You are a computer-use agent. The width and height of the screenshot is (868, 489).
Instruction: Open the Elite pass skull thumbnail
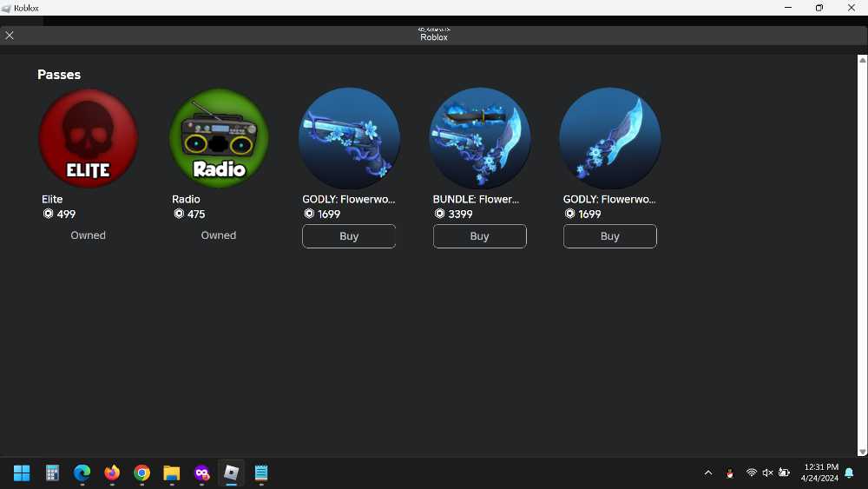(x=88, y=138)
